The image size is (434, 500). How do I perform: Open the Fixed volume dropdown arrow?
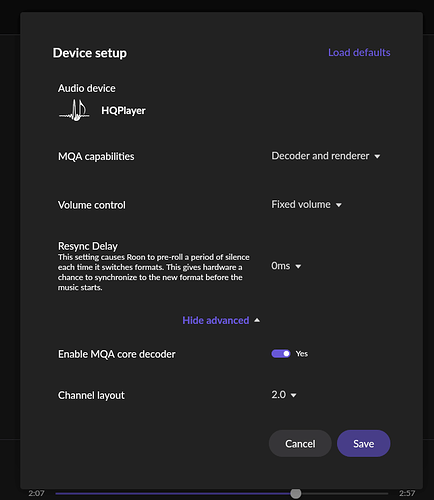(x=339, y=205)
